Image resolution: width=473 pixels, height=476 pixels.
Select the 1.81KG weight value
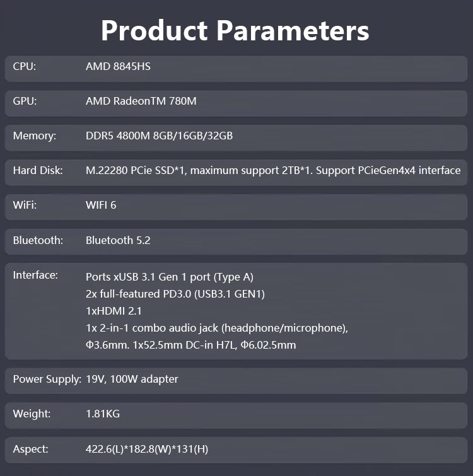pyautogui.click(x=103, y=414)
